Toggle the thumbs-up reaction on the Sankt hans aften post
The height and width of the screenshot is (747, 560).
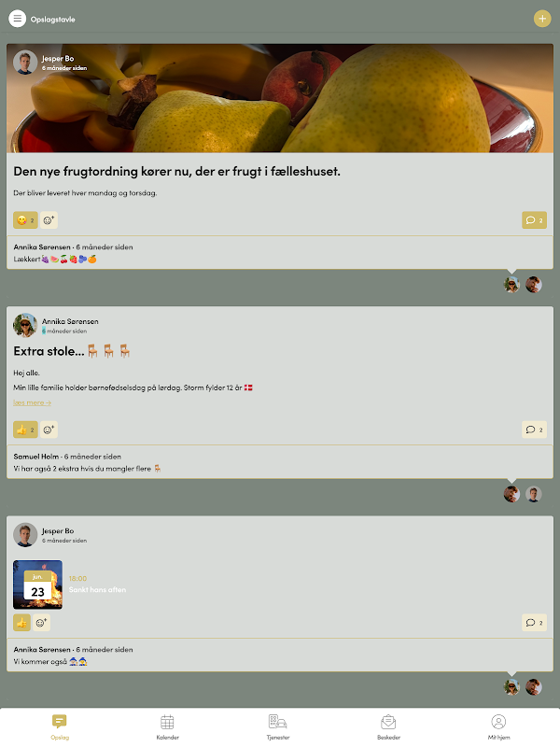click(x=21, y=623)
